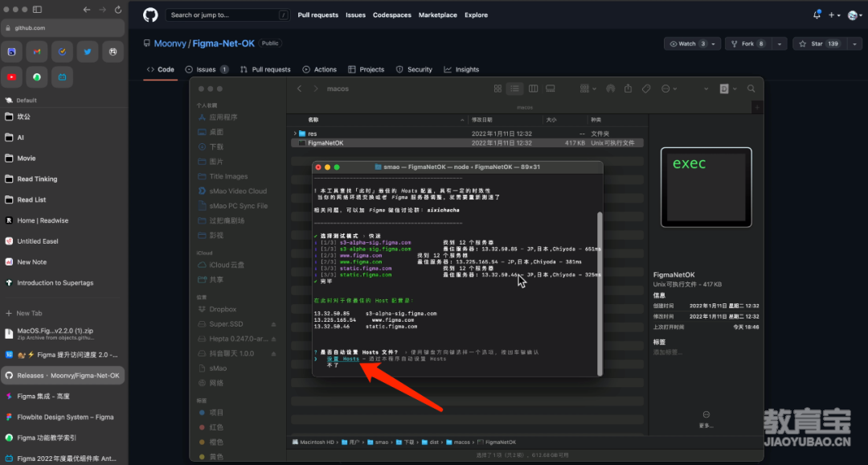Open the Insights repository tab
The height and width of the screenshot is (465, 868).
[461, 69]
